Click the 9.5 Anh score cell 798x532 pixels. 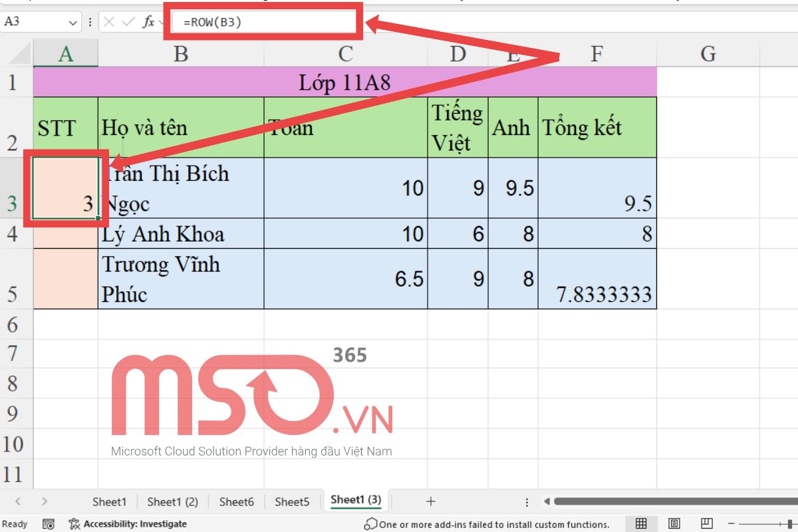point(513,188)
